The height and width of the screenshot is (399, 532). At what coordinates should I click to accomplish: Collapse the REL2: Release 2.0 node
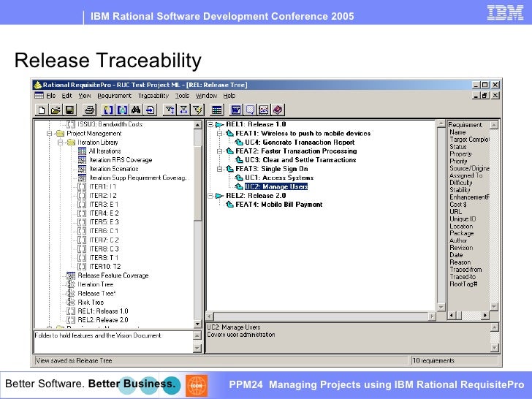point(210,195)
